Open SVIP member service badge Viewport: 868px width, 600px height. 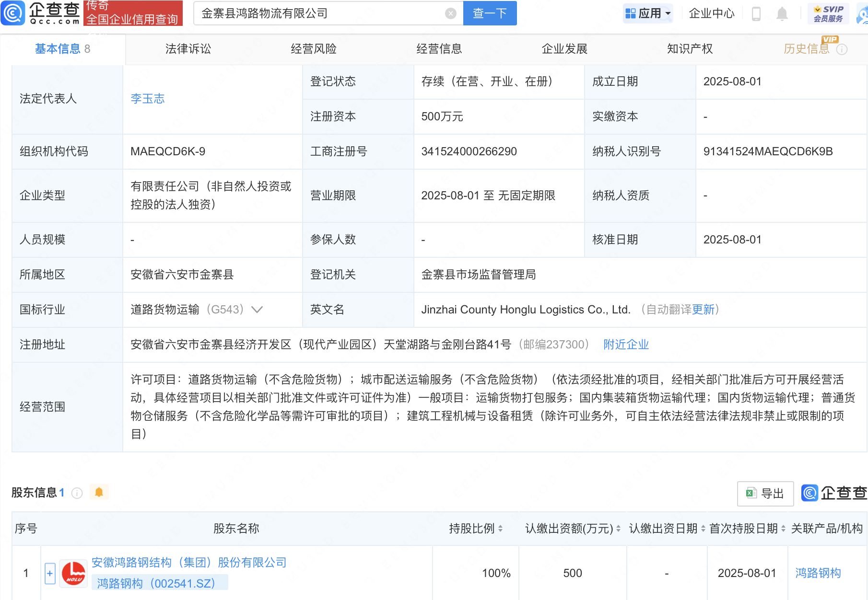pyautogui.click(x=828, y=13)
